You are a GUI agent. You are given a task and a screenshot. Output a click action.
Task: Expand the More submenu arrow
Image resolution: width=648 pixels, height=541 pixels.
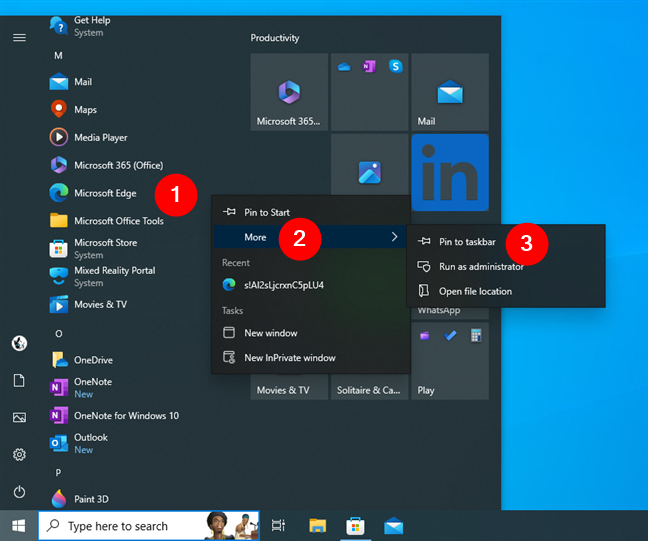(x=395, y=237)
